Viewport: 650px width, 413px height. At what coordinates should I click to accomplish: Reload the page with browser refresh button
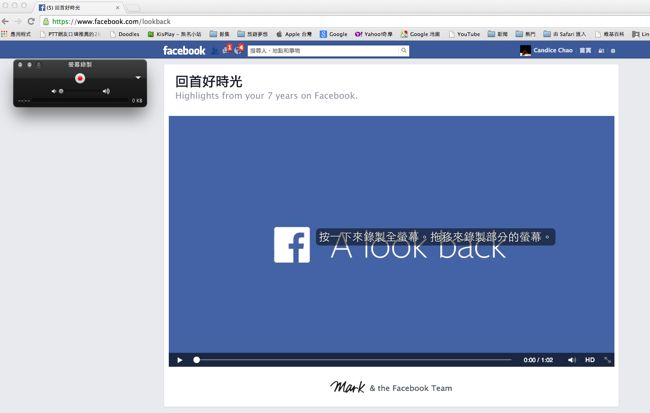point(31,21)
